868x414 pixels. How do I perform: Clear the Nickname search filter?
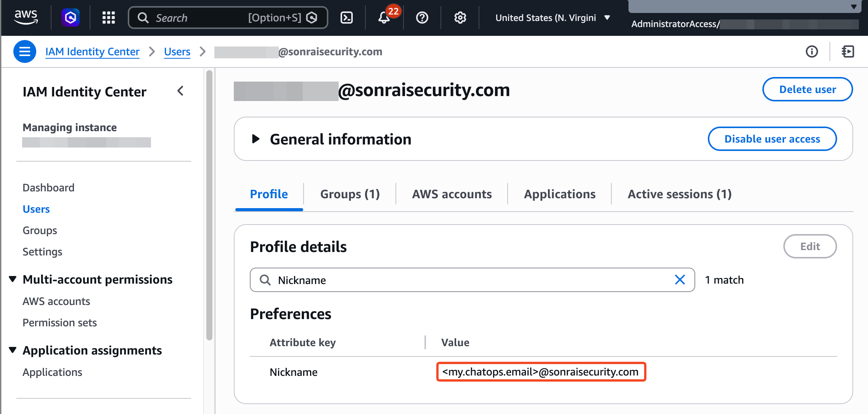point(680,280)
